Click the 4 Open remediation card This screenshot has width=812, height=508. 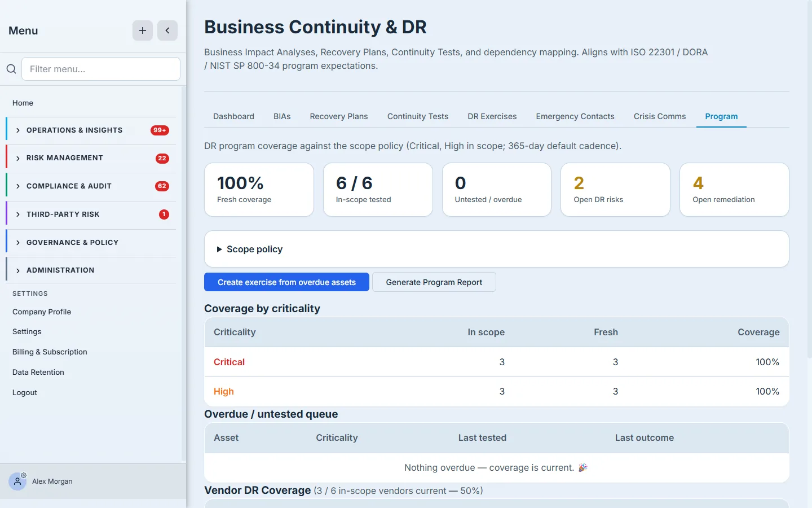click(734, 190)
